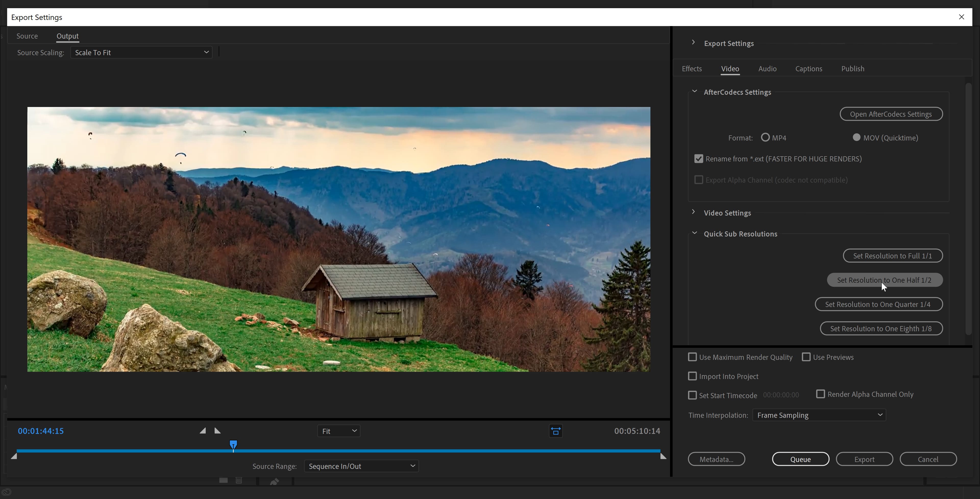Enable Use Maximum Render Quality checkbox
Screen dimensions: 980x499
[692, 357]
